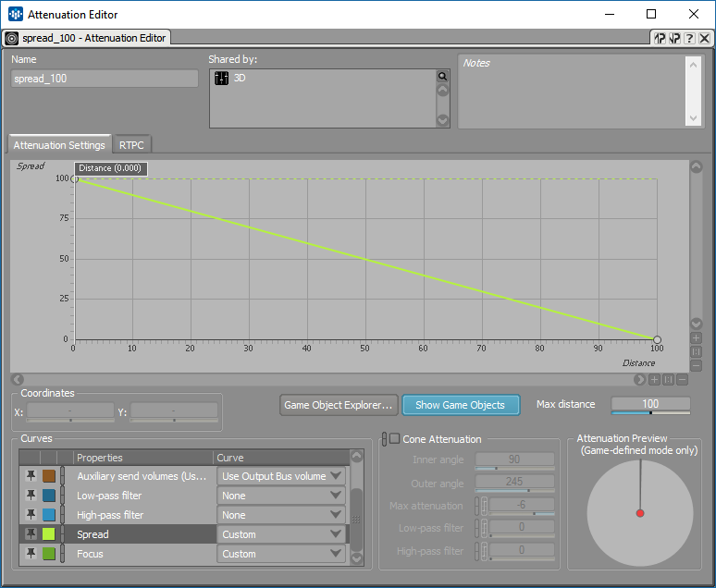Viewport: 716px width, 588px height.
Task: Open the Spread curve type dropdown
Action: pyautogui.click(x=281, y=534)
